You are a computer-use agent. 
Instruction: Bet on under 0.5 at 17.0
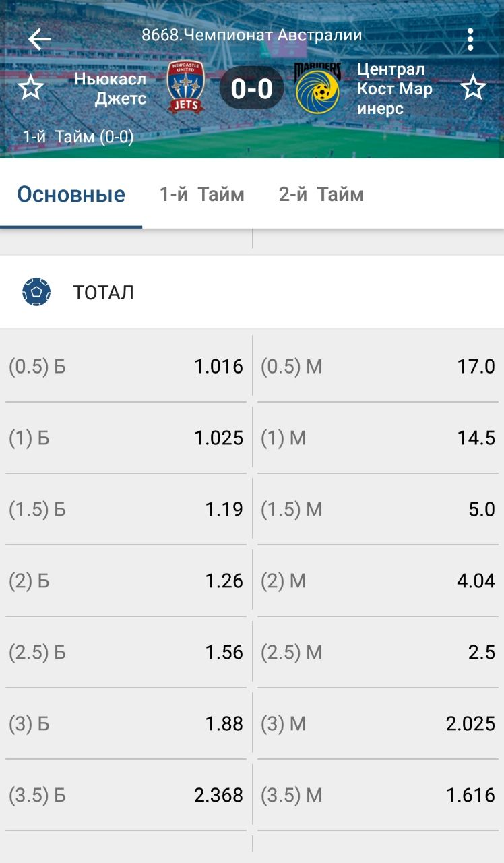pos(379,367)
